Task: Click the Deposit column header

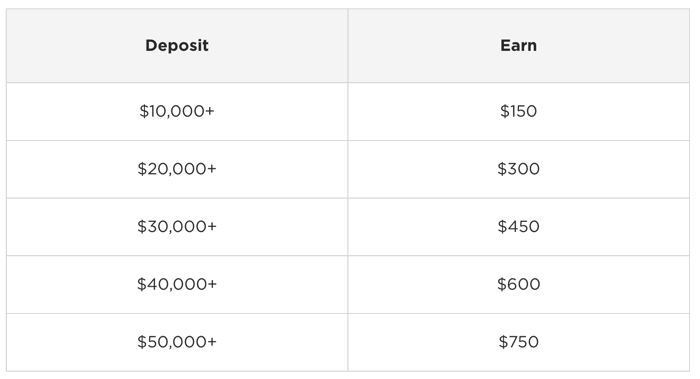Action: 177,46
